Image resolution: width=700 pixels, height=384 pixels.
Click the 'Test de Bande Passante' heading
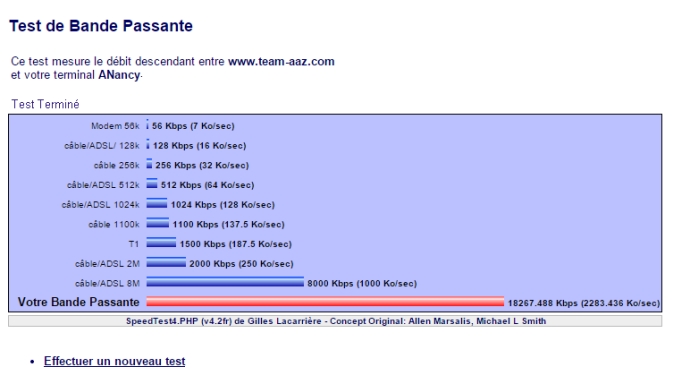pyautogui.click(x=101, y=26)
